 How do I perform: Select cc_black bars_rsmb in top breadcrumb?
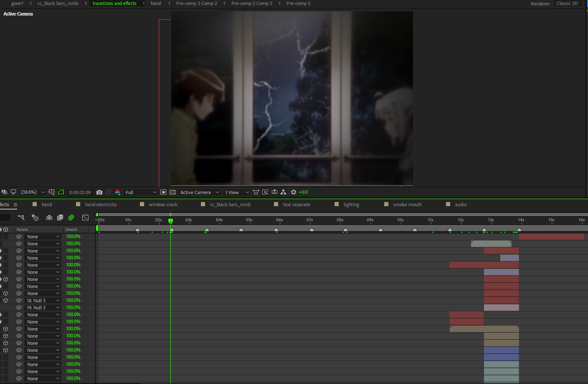[x=58, y=3]
